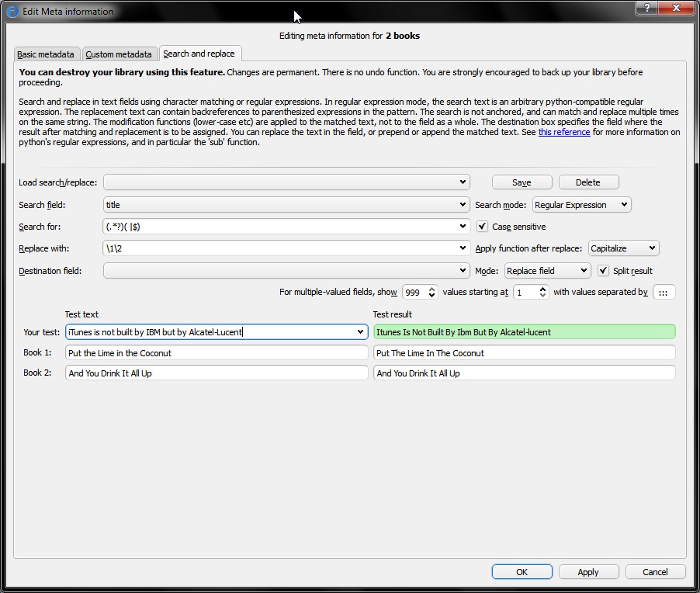
Task: Click Book 1 text 'Put the Lime in the Coconut'
Action: click(217, 352)
